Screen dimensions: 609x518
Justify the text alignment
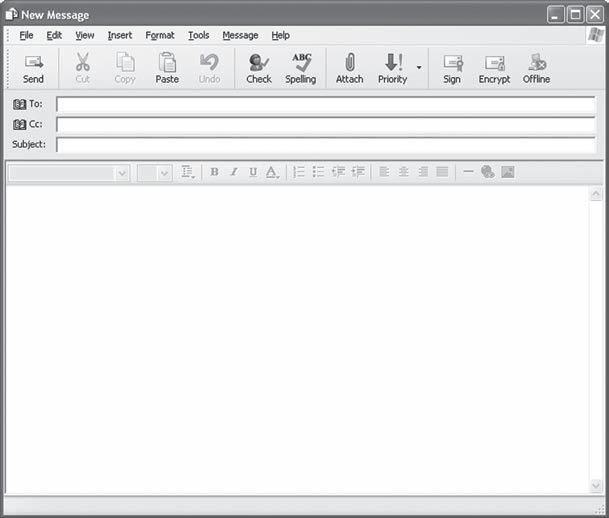coord(442,172)
